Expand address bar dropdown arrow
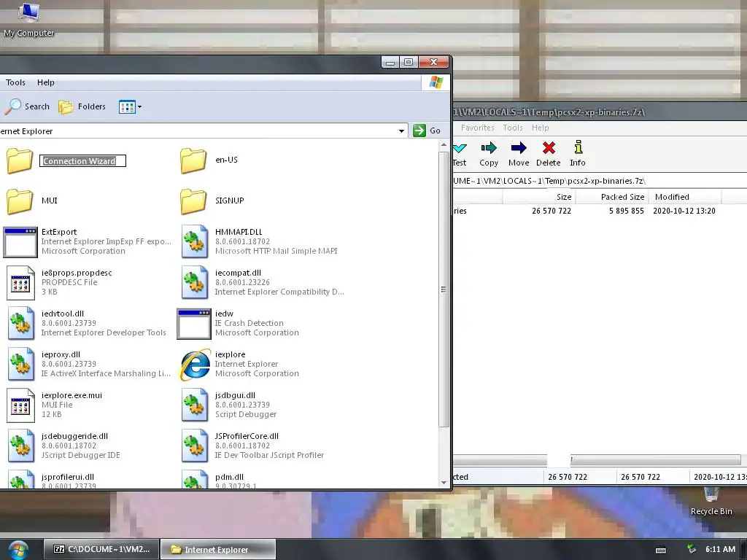747x560 pixels. pos(402,131)
